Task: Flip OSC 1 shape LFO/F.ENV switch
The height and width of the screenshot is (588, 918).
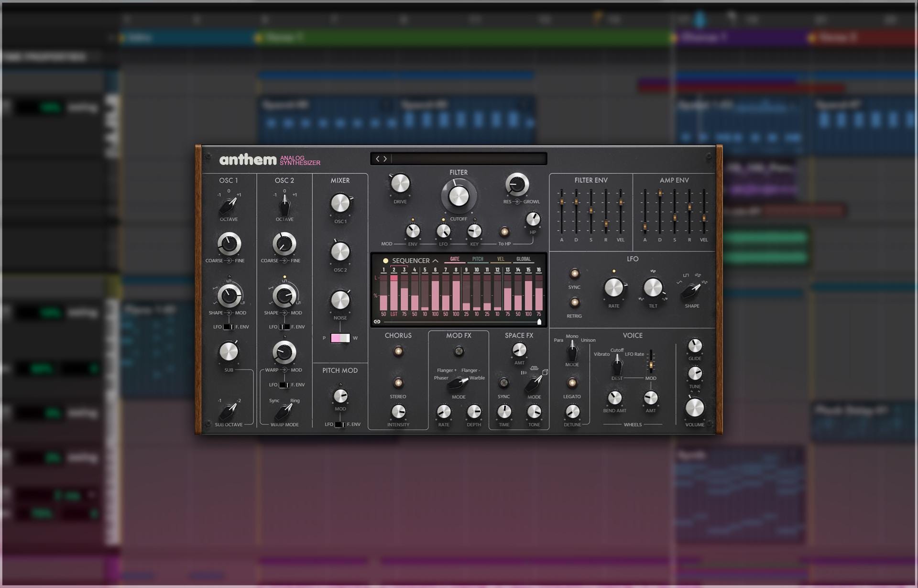Action: [x=229, y=327]
